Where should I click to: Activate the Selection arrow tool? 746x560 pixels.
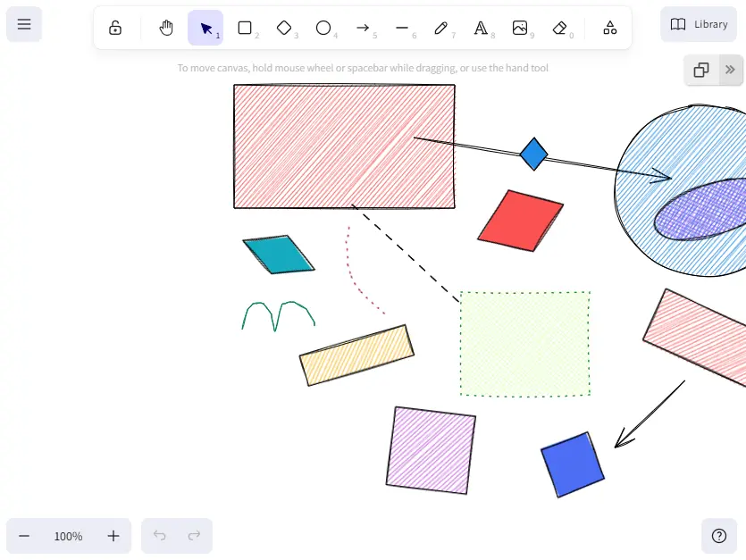tap(205, 28)
